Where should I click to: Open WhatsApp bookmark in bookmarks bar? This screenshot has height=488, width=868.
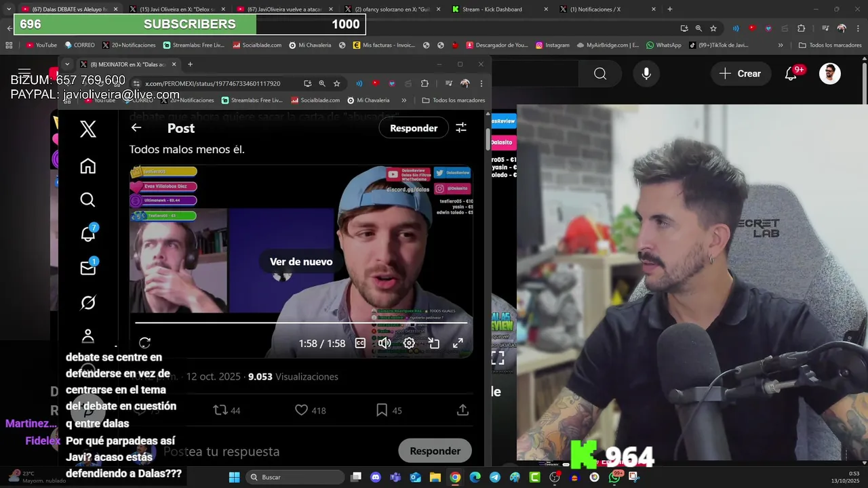point(664,45)
